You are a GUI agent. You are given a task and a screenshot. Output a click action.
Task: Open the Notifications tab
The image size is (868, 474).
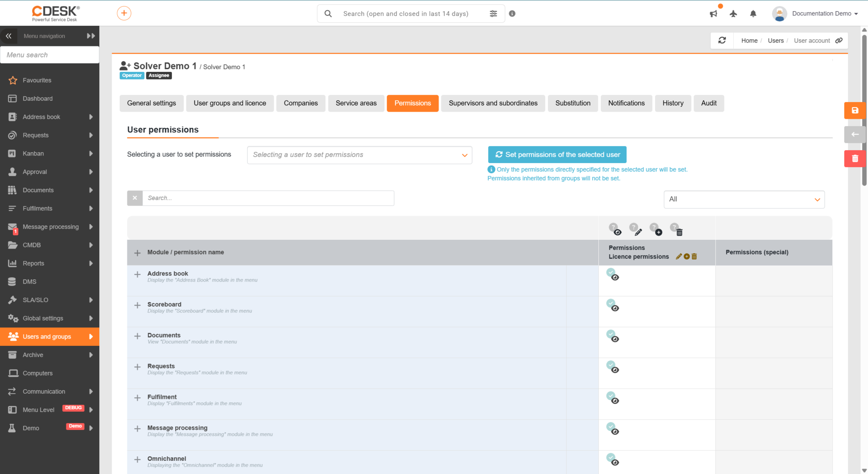pos(626,103)
